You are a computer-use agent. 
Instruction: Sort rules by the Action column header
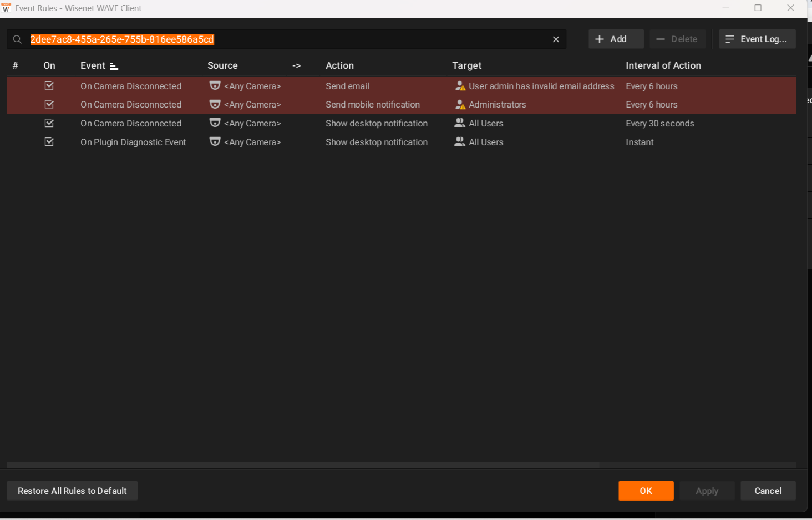point(339,65)
